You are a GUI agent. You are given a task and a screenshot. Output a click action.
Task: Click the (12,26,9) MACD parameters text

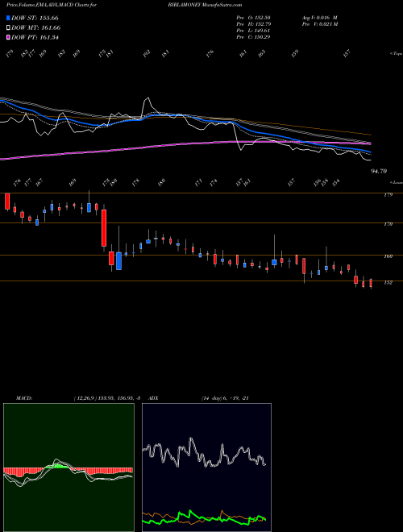click(85, 398)
